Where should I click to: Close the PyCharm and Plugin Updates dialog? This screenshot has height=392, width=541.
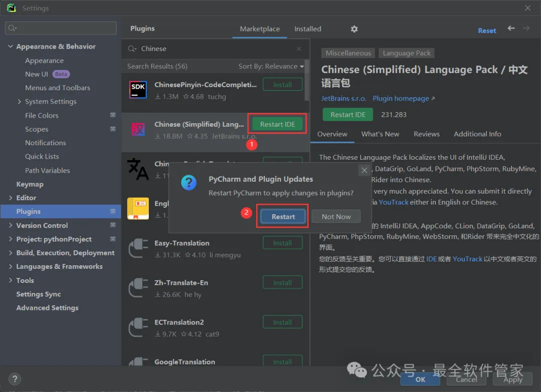[x=364, y=170]
